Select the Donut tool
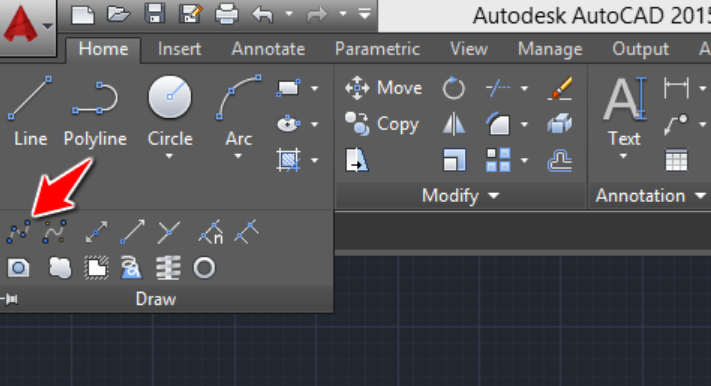711x386 pixels. click(204, 268)
